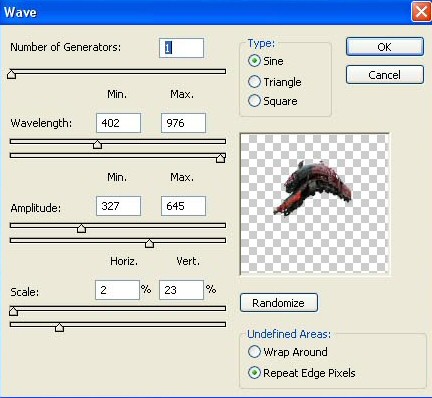Click the Wavelength Max field showing 976
This screenshot has width=432, height=398.
[x=183, y=123]
